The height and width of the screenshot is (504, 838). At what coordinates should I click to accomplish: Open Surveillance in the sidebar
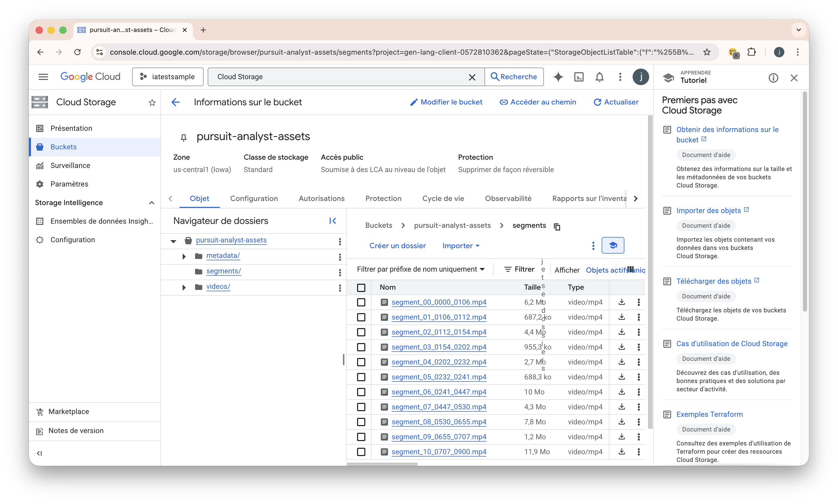(x=95, y=165)
